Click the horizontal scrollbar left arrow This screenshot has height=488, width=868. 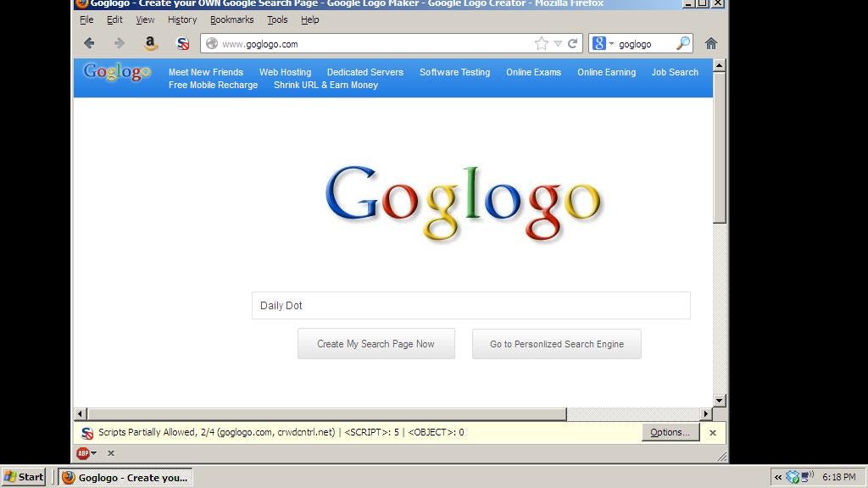(x=81, y=413)
